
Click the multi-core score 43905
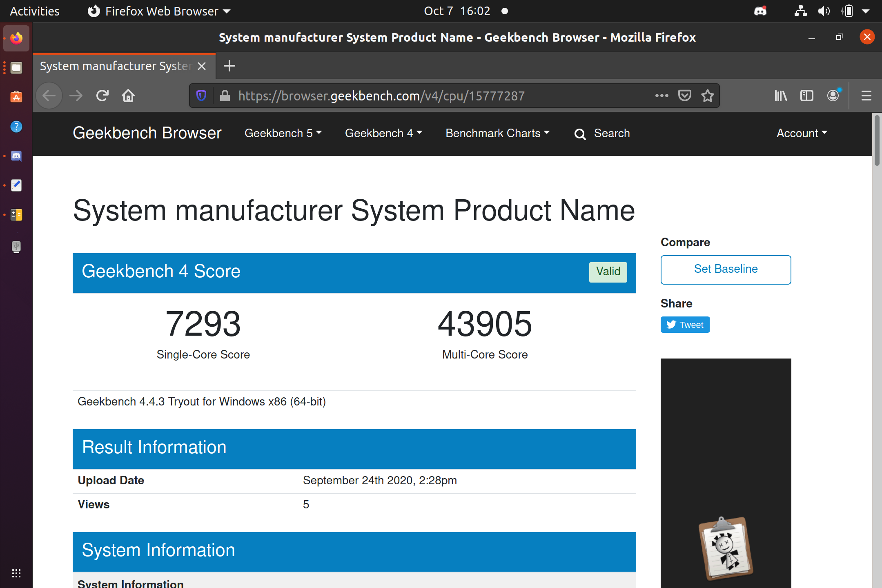click(x=485, y=324)
